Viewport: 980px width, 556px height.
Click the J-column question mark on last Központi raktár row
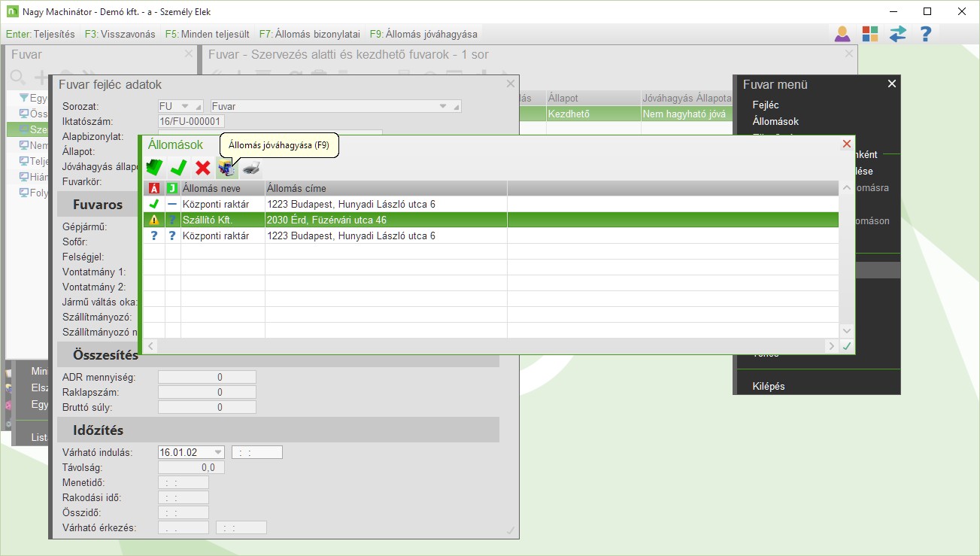172,235
